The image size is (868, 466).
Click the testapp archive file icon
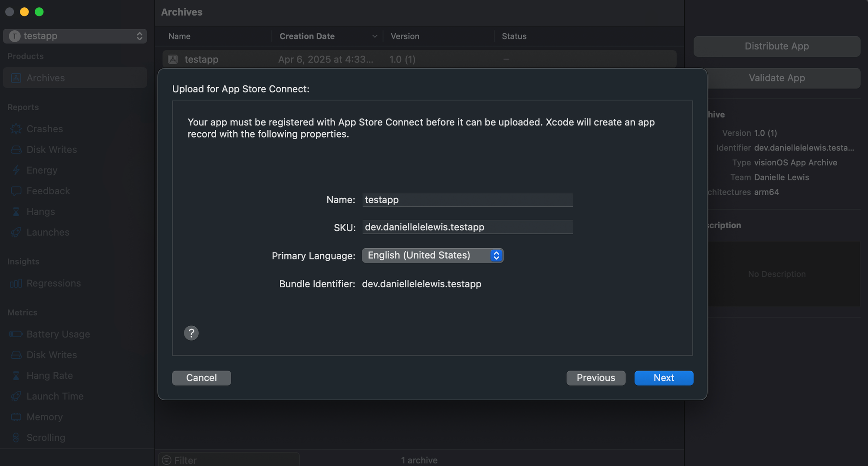(x=173, y=59)
